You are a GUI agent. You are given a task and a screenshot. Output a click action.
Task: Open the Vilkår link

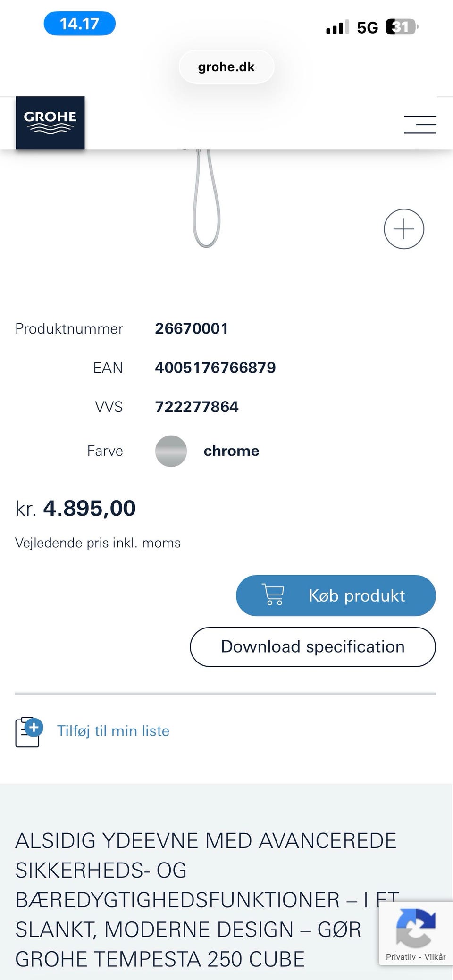click(435, 957)
